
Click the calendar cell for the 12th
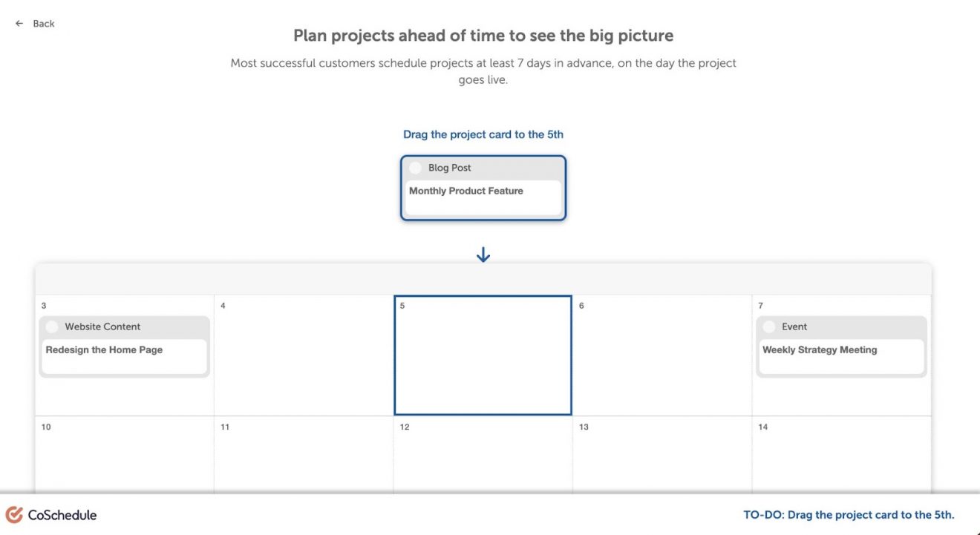[x=483, y=453]
